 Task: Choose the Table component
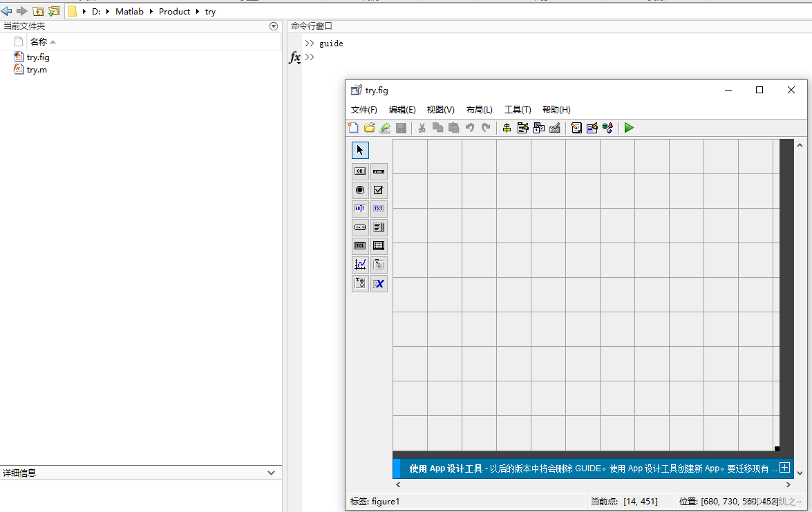[x=379, y=246]
